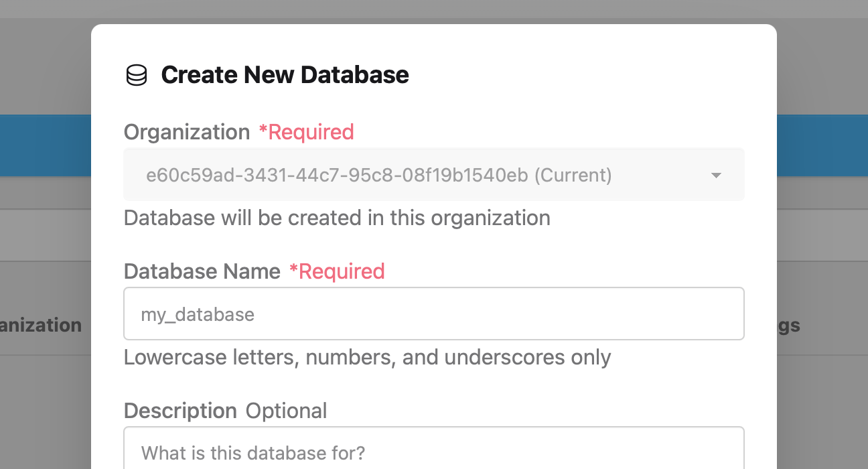Select the e60c59ad organization ID text
Viewport: 868px width, 469px height.
[x=379, y=176]
